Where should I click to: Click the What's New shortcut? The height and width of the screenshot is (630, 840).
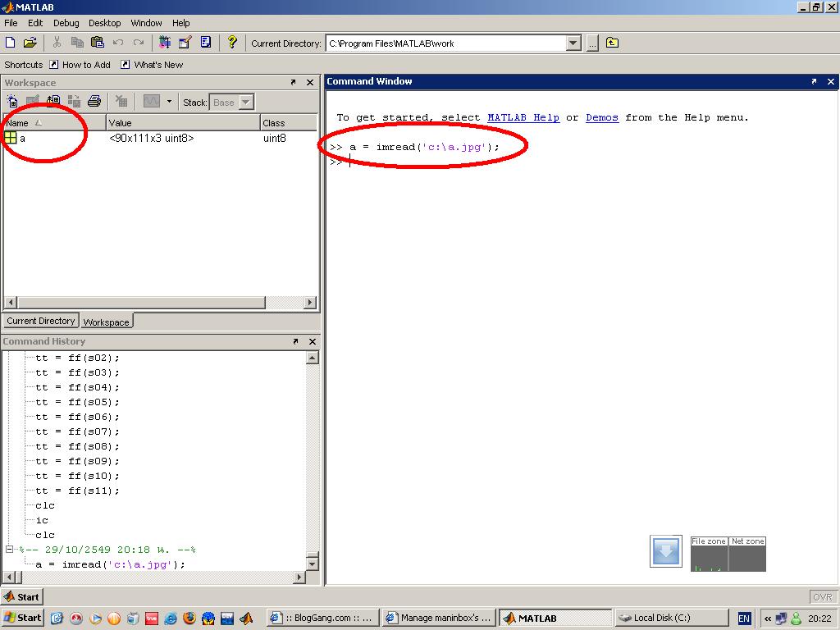[152, 65]
